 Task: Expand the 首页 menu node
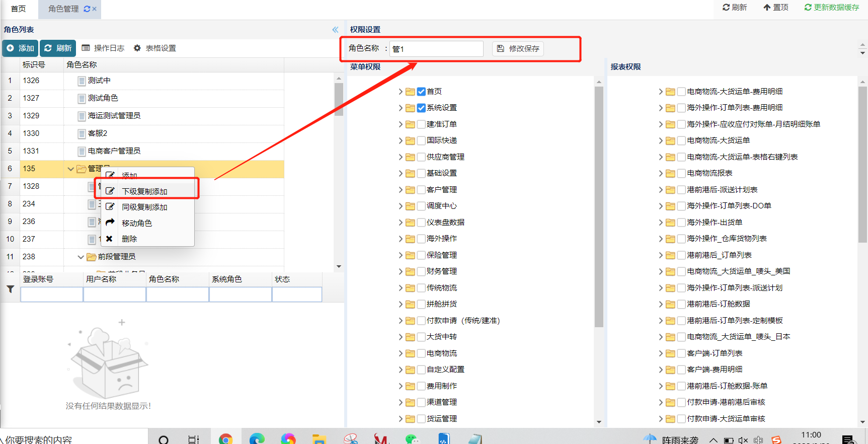point(401,92)
